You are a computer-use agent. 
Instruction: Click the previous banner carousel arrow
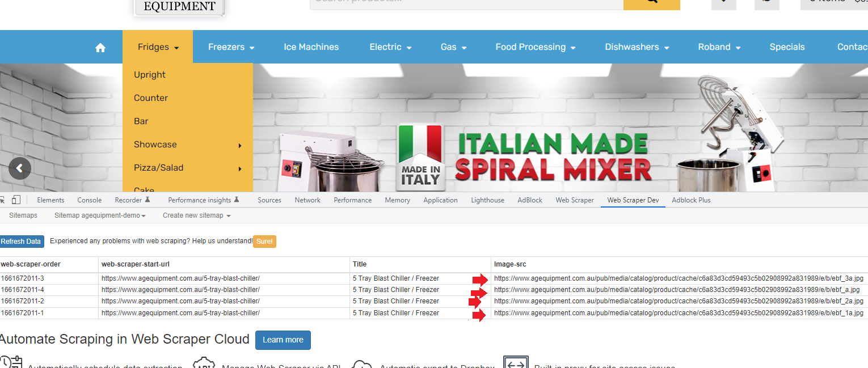coord(19,168)
